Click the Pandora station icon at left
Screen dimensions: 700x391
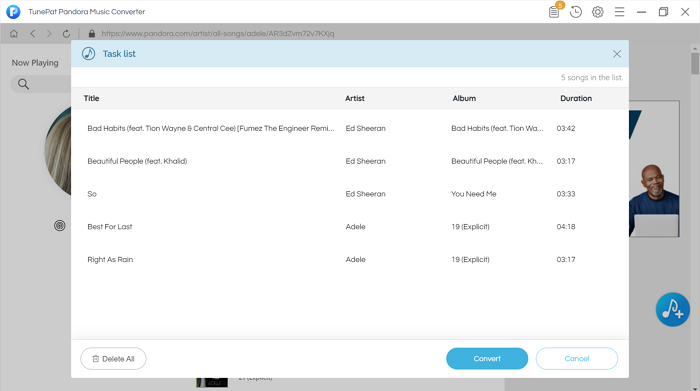click(59, 225)
